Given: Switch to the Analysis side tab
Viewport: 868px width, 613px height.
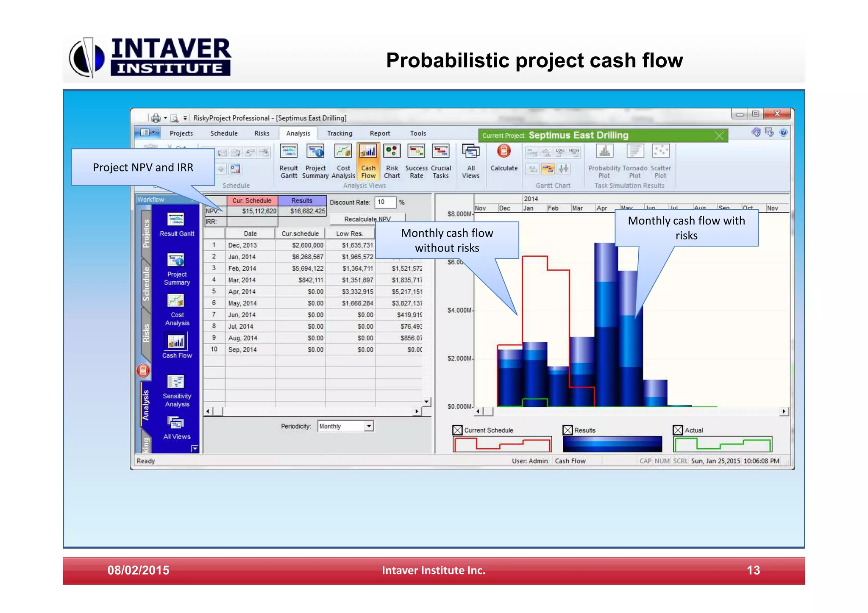Looking at the screenshot, I should coord(146,405).
